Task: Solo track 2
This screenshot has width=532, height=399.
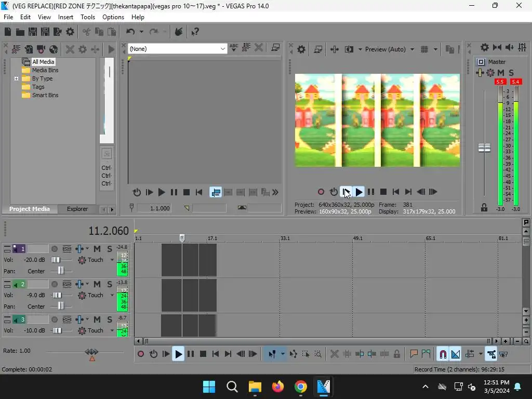Action: click(110, 284)
